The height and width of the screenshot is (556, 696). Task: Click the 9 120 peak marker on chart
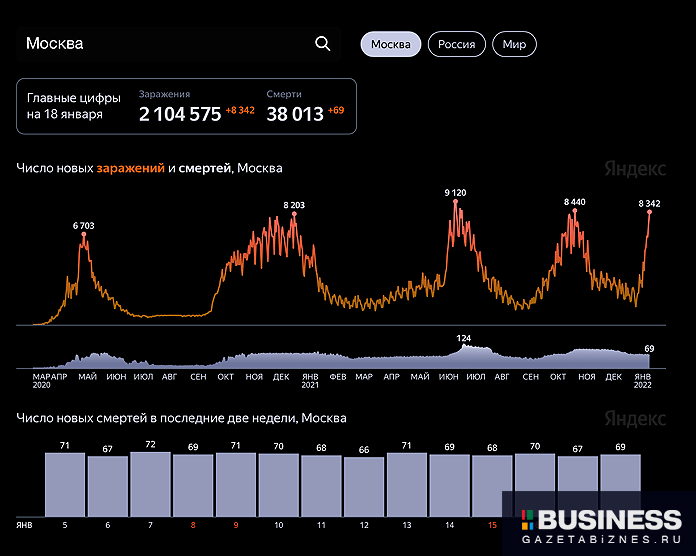point(455,201)
